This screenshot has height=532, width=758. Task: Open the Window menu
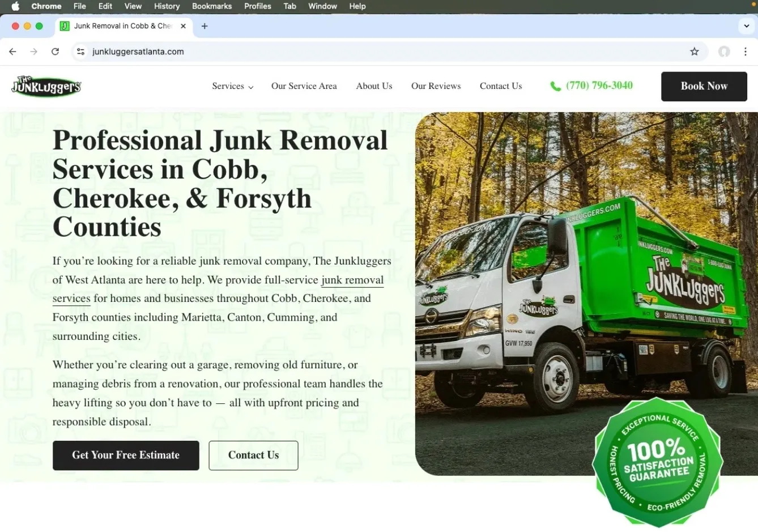(322, 6)
